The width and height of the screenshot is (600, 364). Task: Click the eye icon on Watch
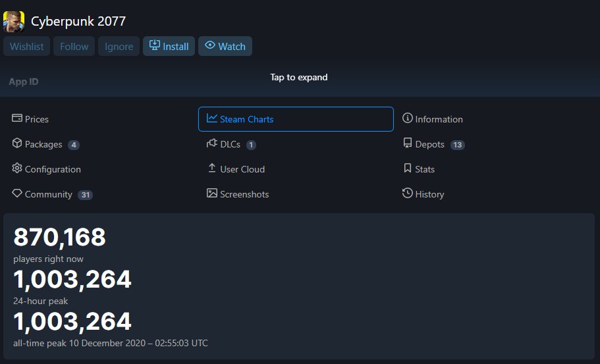tap(210, 45)
